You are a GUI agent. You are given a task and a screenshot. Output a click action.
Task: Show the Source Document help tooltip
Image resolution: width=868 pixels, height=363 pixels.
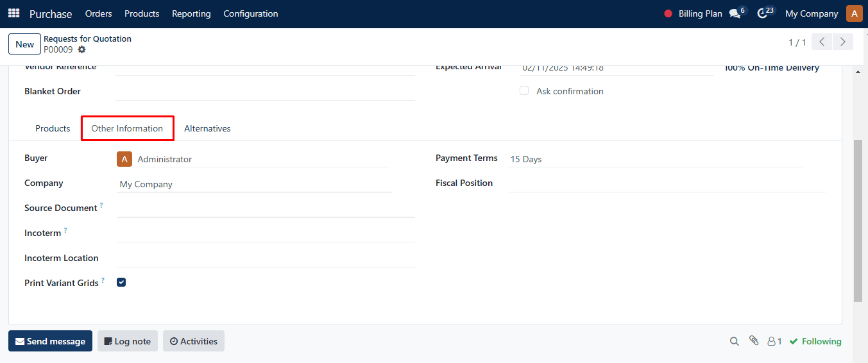101,205
